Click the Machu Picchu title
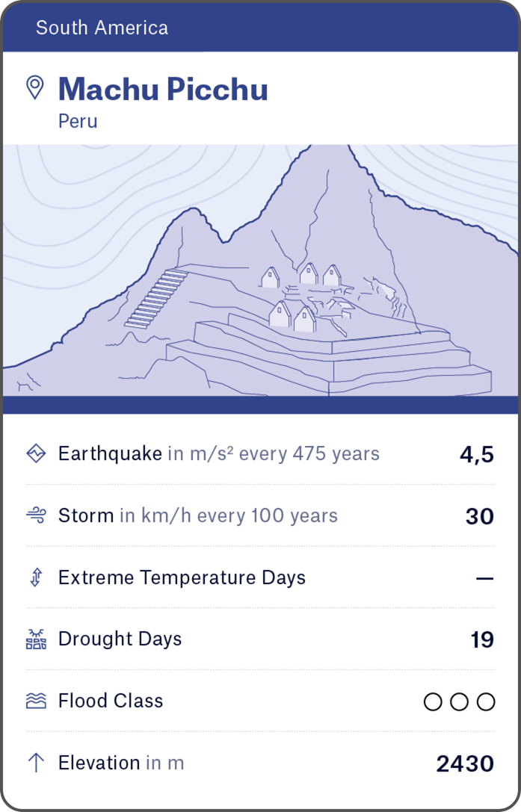This screenshot has width=521, height=812. [x=163, y=90]
